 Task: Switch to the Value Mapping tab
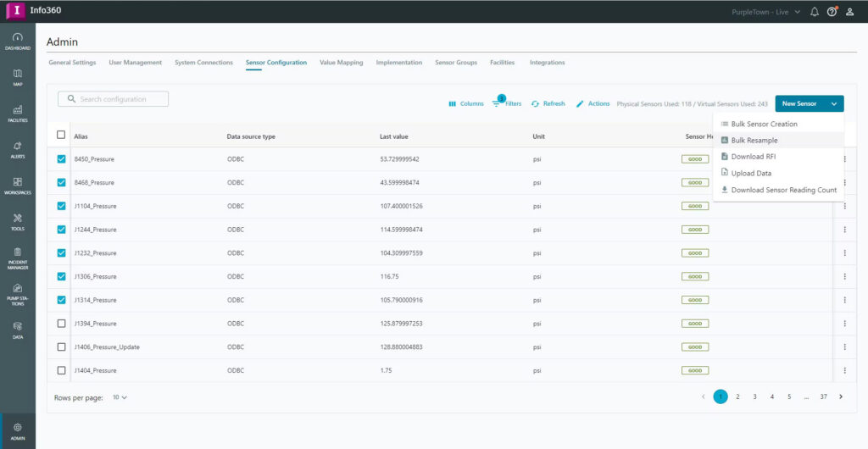[x=341, y=63]
